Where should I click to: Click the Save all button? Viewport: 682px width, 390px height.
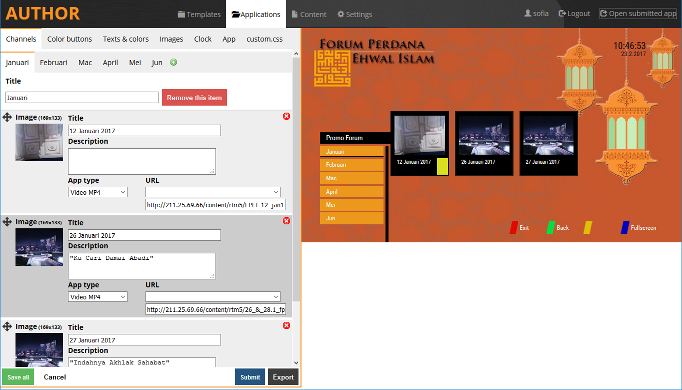coord(18,377)
